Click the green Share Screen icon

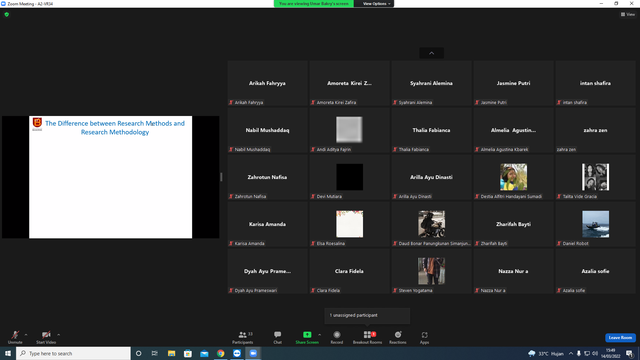coord(307,335)
